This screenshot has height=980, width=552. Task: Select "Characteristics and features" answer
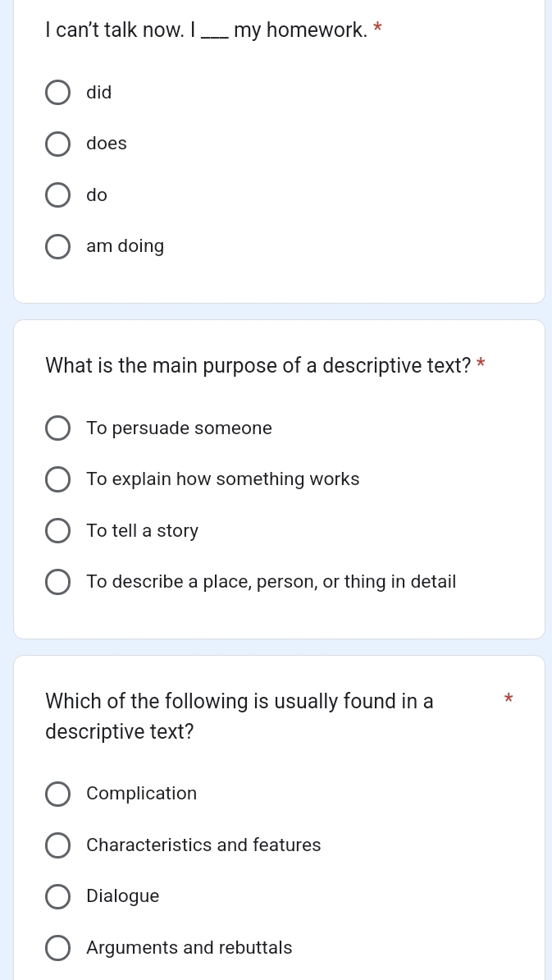(x=57, y=845)
